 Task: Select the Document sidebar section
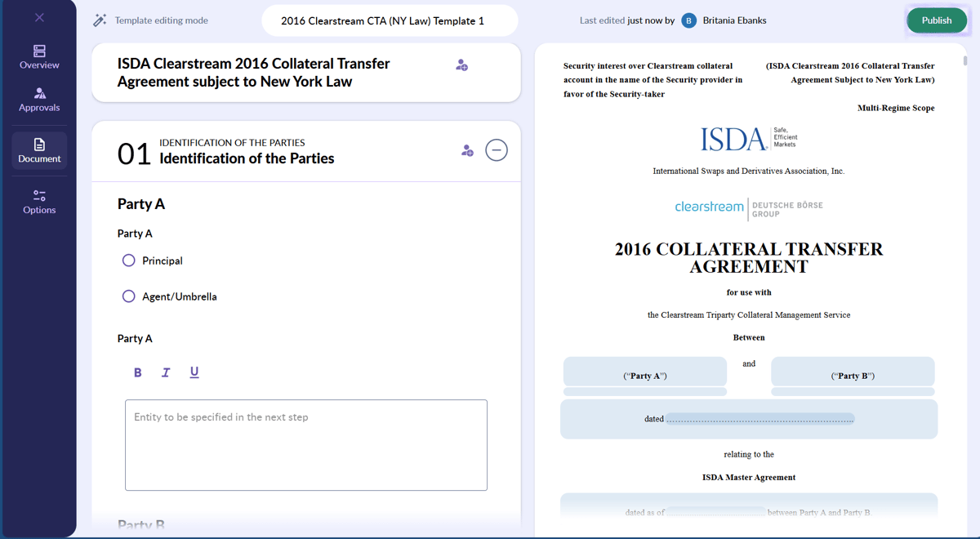[39, 150]
